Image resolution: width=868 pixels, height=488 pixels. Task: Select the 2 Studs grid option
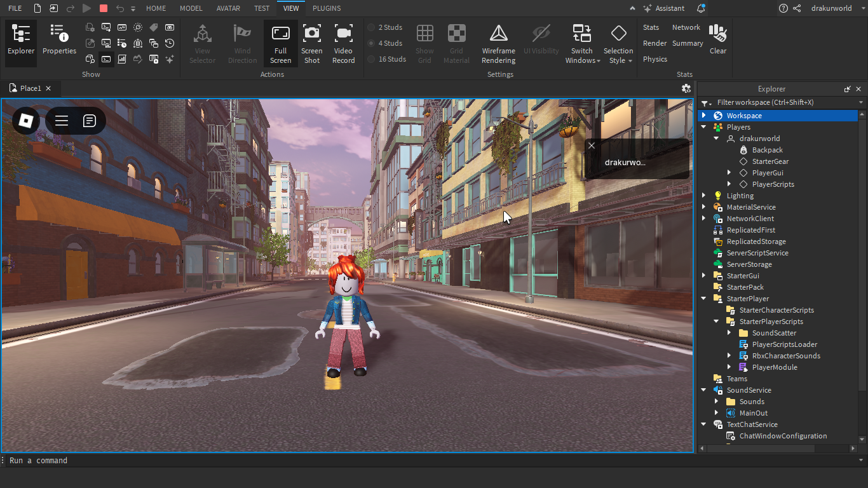point(386,27)
